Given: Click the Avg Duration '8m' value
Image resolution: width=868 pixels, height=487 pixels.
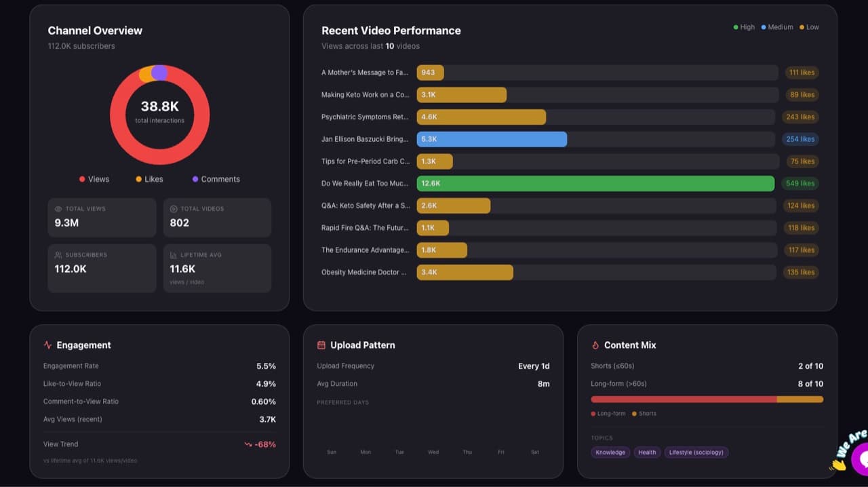Looking at the screenshot, I should 544,384.
